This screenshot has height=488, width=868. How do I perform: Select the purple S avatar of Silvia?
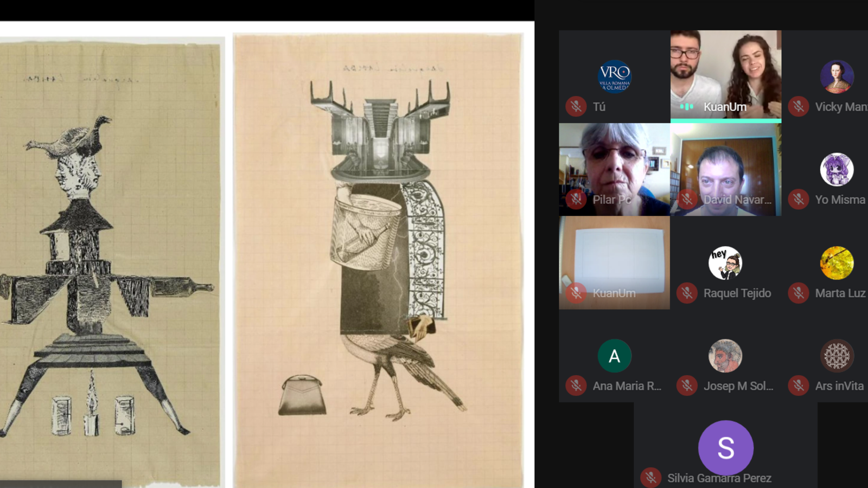pos(725,448)
